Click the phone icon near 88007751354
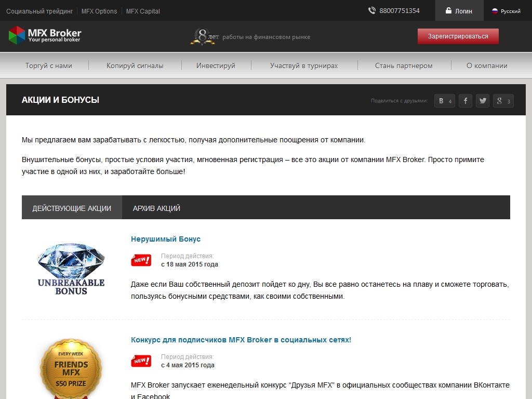 coord(372,10)
